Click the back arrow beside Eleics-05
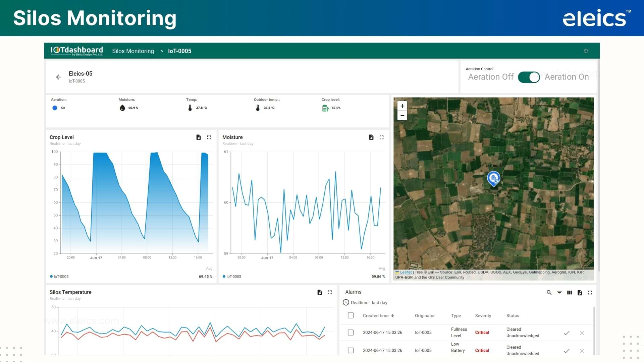 click(59, 77)
